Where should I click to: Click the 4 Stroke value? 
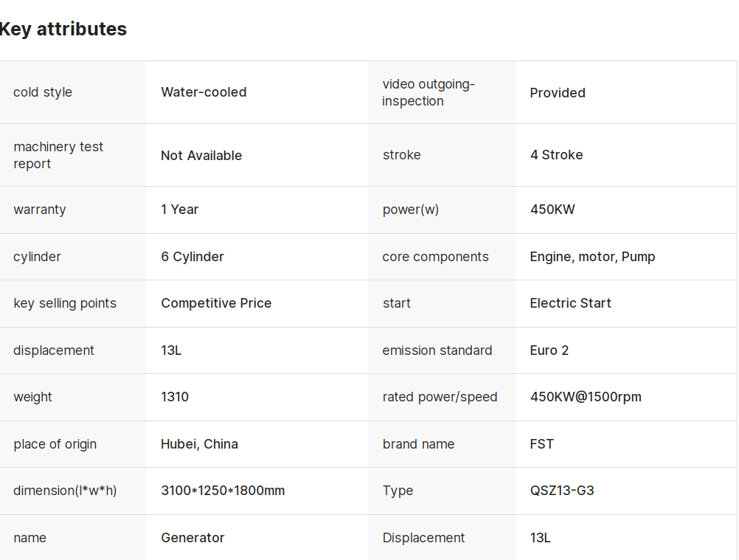(x=557, y=155)
